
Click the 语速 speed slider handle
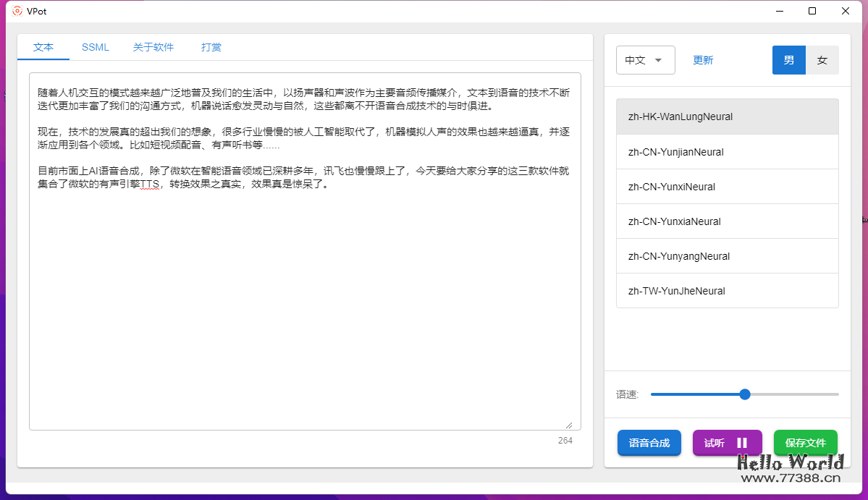point(744,394)
